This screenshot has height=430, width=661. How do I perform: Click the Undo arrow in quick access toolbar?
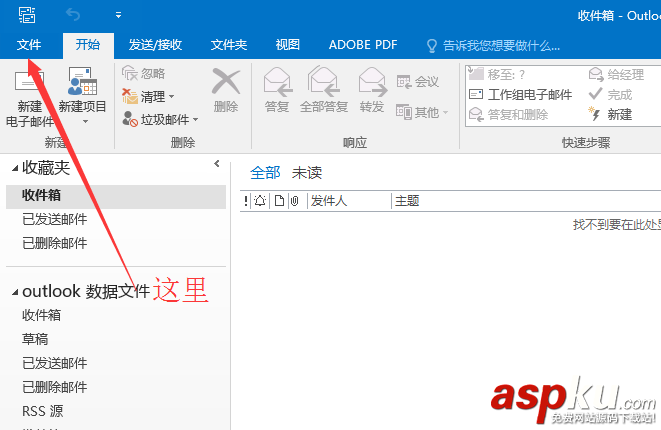(x=73, y=15)
